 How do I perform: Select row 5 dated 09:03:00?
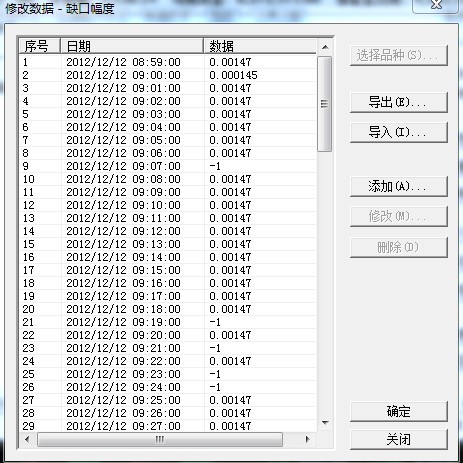pyautogui.click(x=168, y=114)
